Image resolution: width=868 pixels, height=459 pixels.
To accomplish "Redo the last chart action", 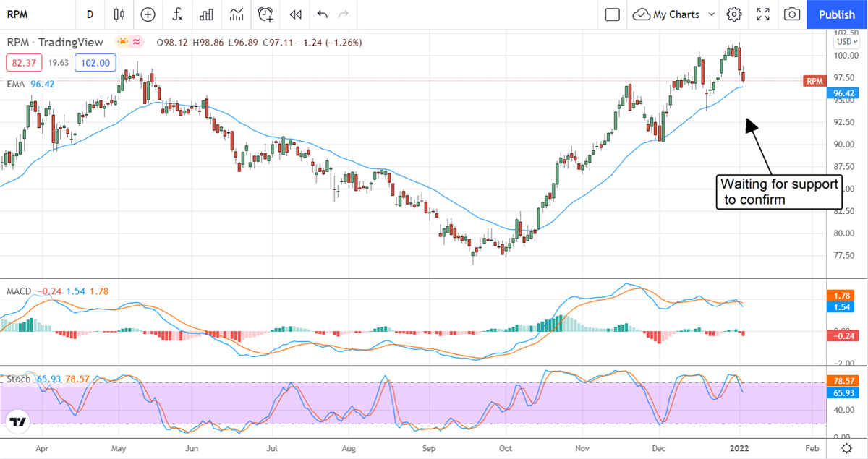I will coord(344,14).
